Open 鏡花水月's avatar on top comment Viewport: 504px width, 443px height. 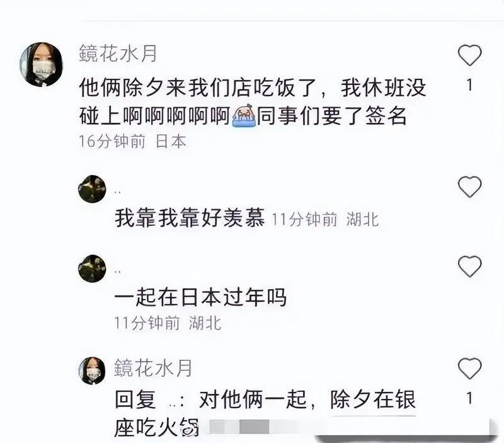pos(41,64)
